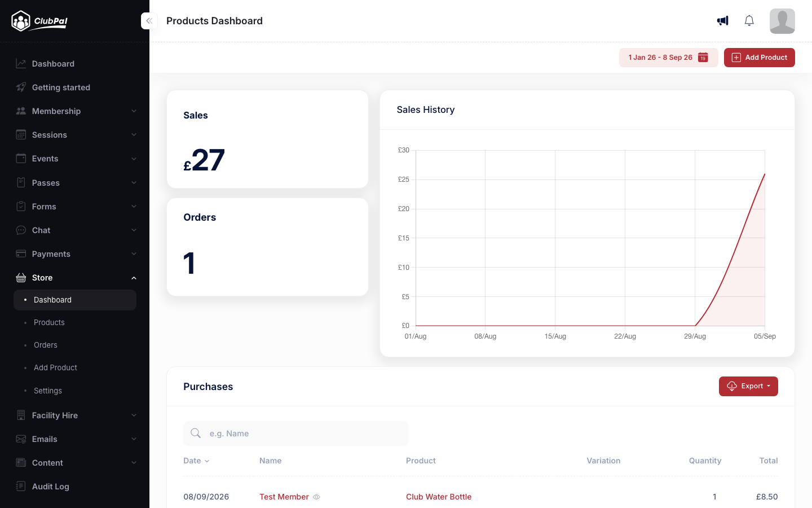The width and height of the screenshot is (812, 508).
Task: Click the Emails envelope icon
Action: pos(21,439)
